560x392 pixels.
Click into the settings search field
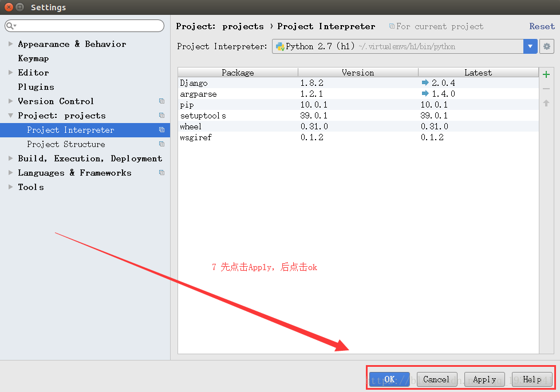pos(84,26)
